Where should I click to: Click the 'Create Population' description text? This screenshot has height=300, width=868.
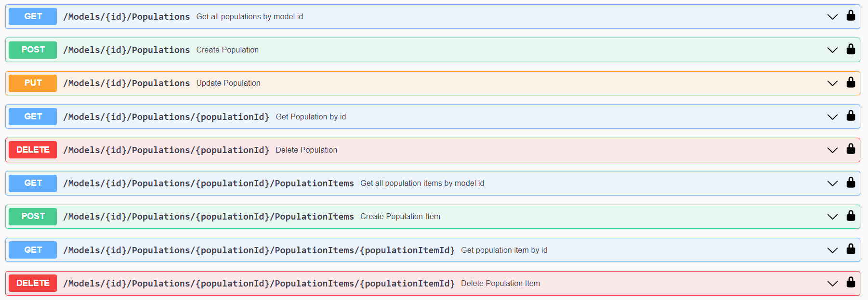click(x=227, y=50)
